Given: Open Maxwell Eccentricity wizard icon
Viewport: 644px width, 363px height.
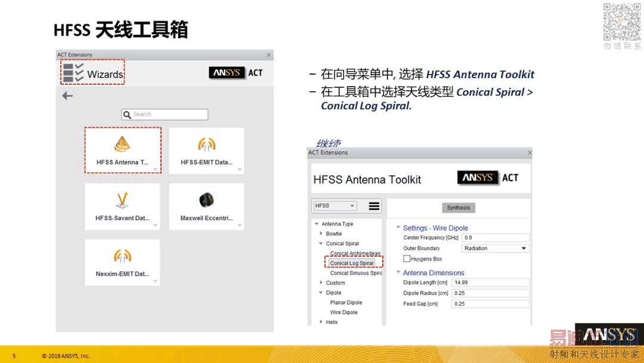Looking at the screenshot, I should [x=206, y=200].
